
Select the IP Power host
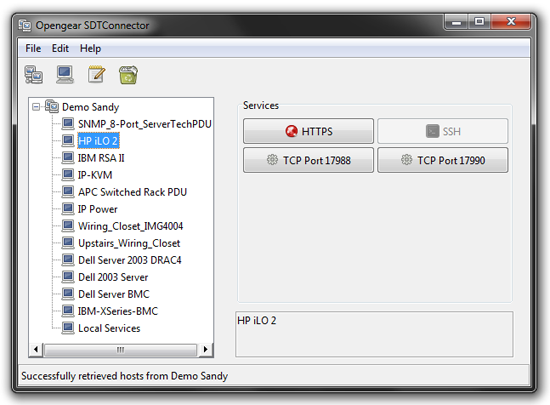98,209
